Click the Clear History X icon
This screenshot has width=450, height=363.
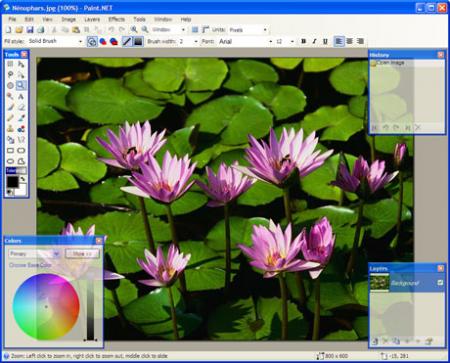418,127
